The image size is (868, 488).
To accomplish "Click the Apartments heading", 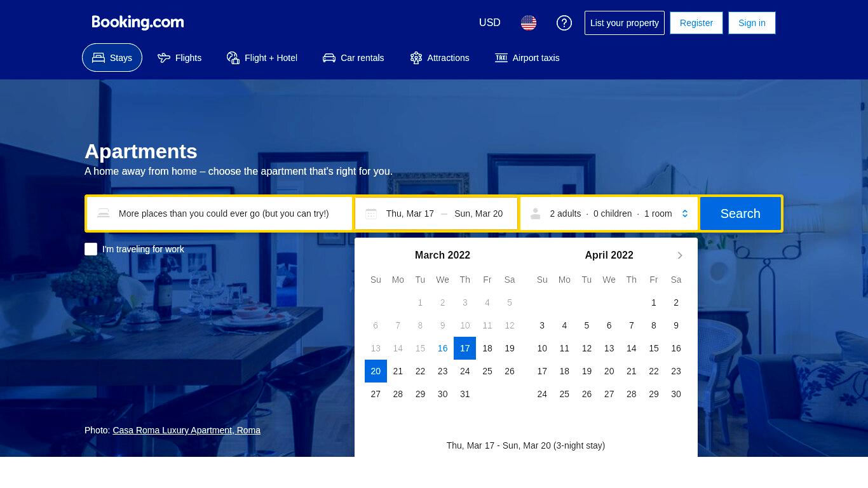I will pos(141,151).
